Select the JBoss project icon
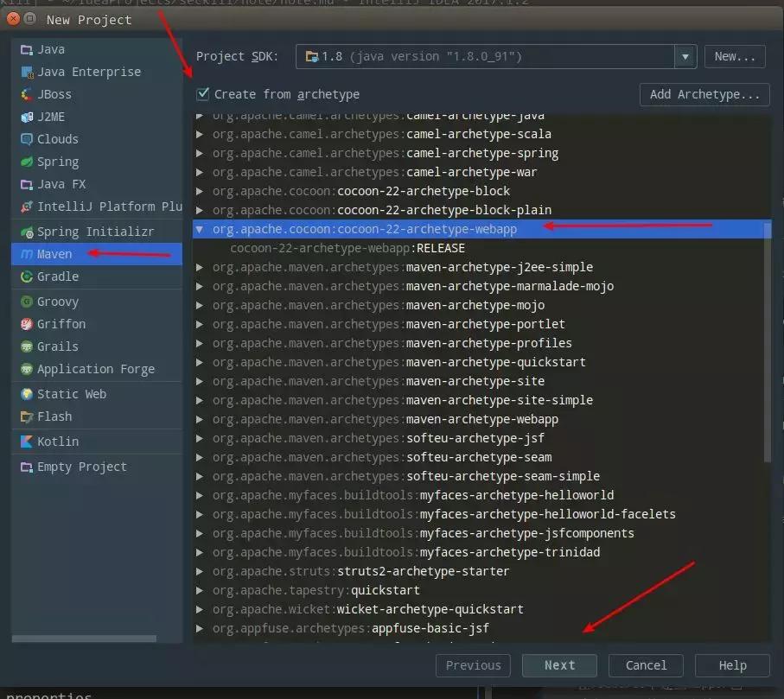 coord(26,94)
